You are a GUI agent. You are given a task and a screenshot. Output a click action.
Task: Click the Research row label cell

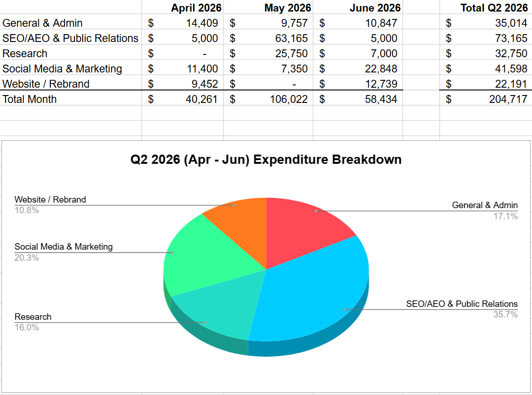coord(71,53)
